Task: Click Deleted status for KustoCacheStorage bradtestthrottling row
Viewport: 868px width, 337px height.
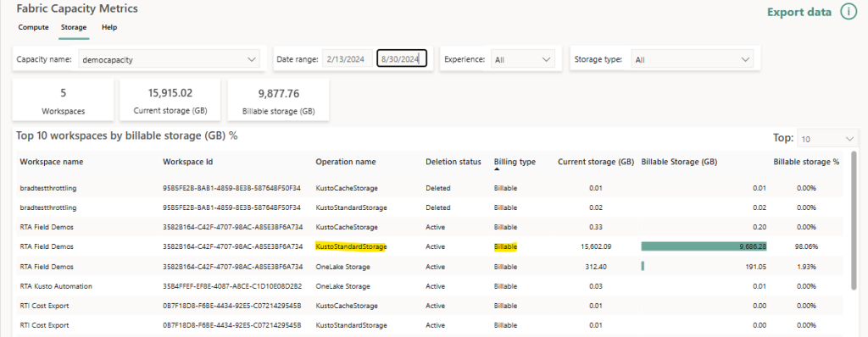Action: (438, 188)
